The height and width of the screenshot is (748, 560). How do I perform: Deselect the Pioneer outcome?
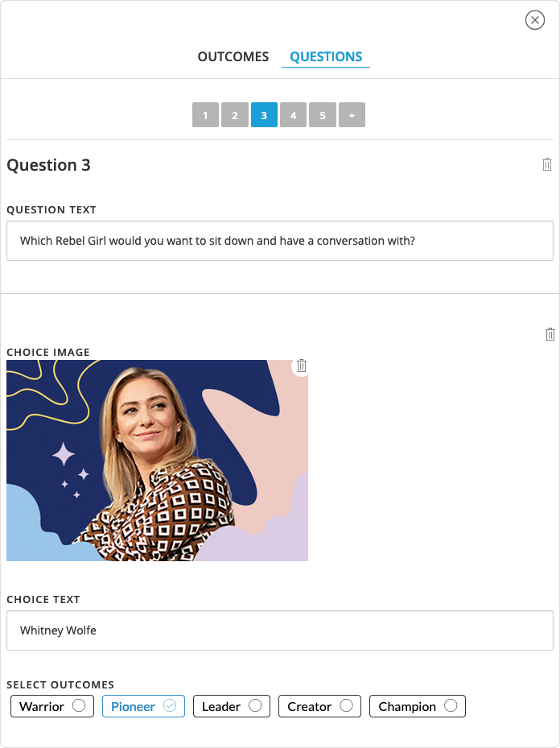click(143, 706)
